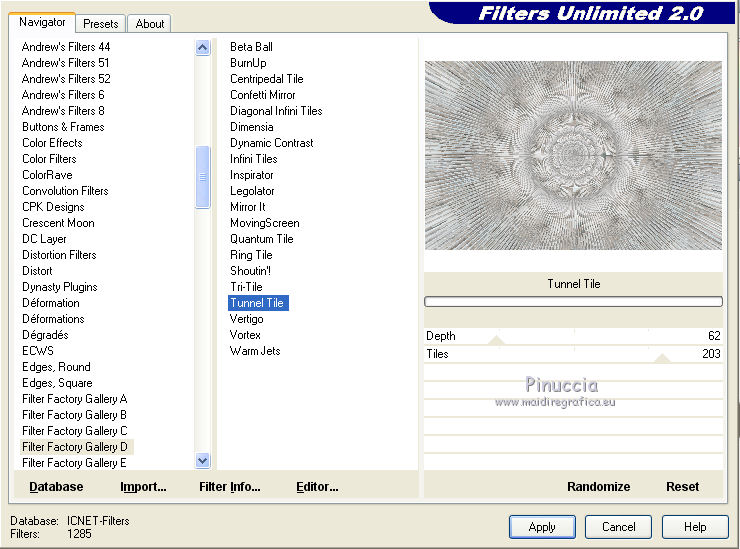Open the About tab
The width and height of the screenshot is (740, 549).
pos(150,23)
